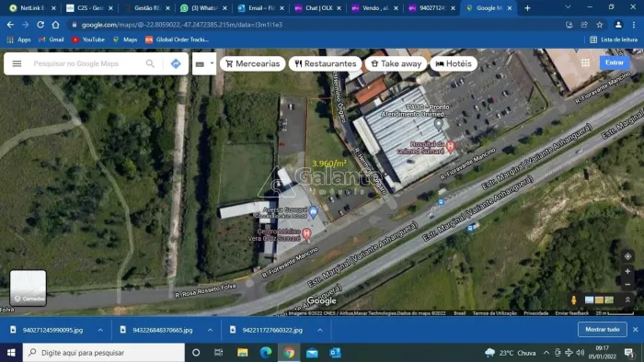Open Chrome home page icon
The image size is (644, 362).
(x=55, y=25)
